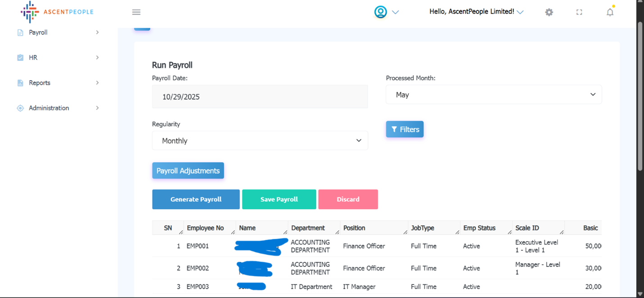This screenshot has width=644, height=298.
Task: Click the hamburger menu icon
Action: (x=136, y=12)
